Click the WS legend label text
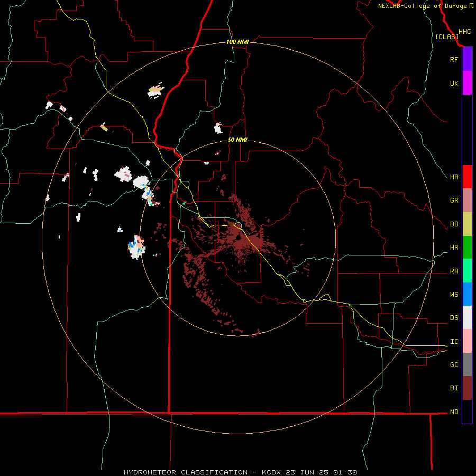 tap(454, 294)
